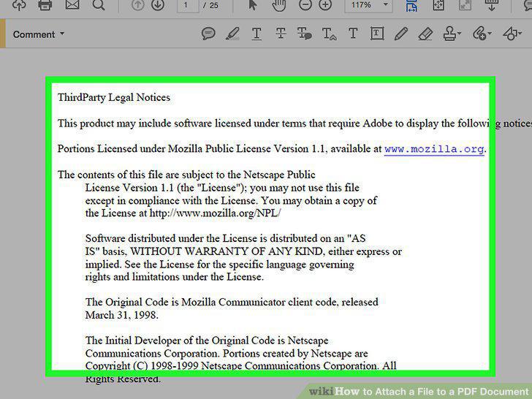Click the page number field showing 1

(188, 5)
